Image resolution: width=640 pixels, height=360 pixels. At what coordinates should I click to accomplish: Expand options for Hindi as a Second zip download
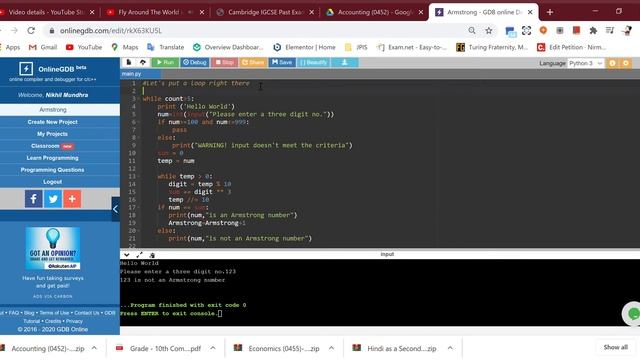(x=450, y=348)
